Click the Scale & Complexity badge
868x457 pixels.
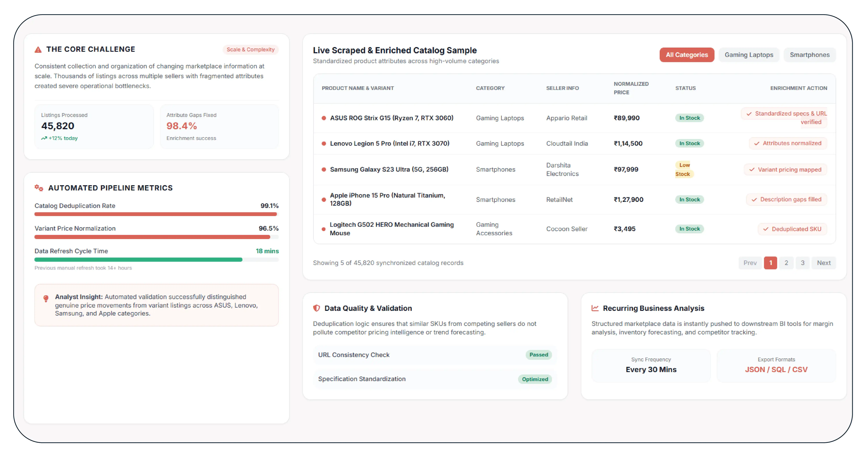click(250, 49)
